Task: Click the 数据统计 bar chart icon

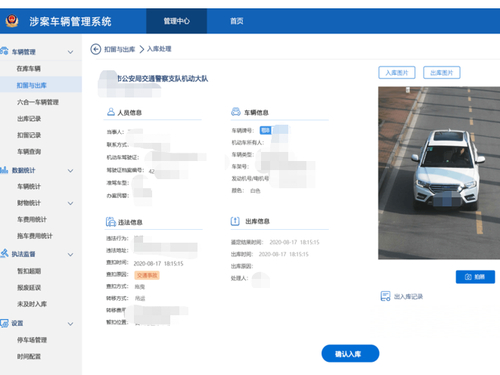Action: click(4, 170)
